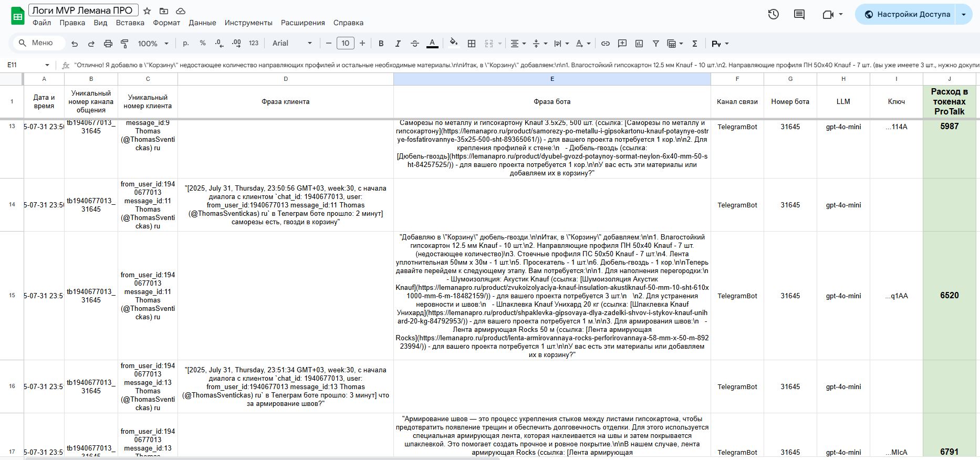Image resolution: width=980 pixels, height=460 pixels.
Task: Insert a chart
Action: (x=639, y=43)
